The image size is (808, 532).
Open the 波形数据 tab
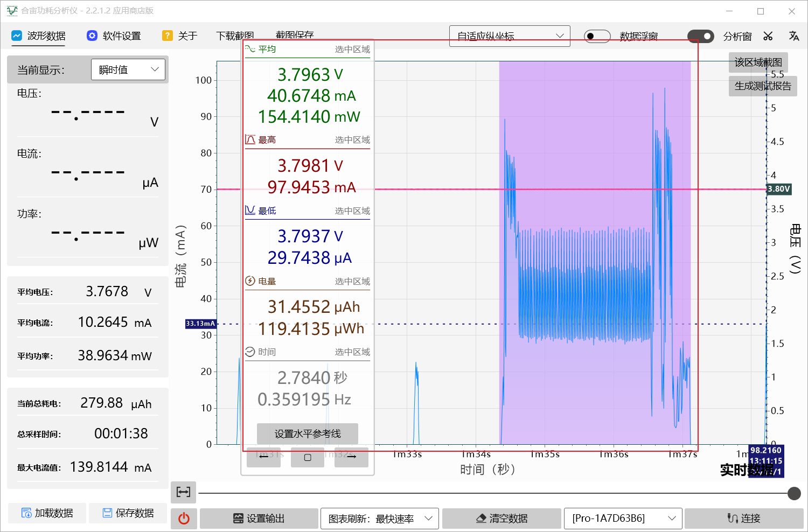coord(38,36)
